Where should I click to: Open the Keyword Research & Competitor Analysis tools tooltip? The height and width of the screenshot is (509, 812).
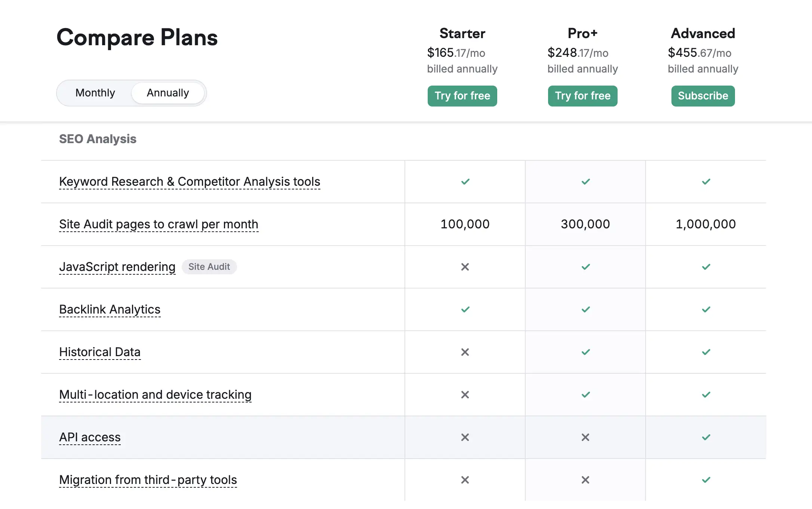(x=189, y=182)
